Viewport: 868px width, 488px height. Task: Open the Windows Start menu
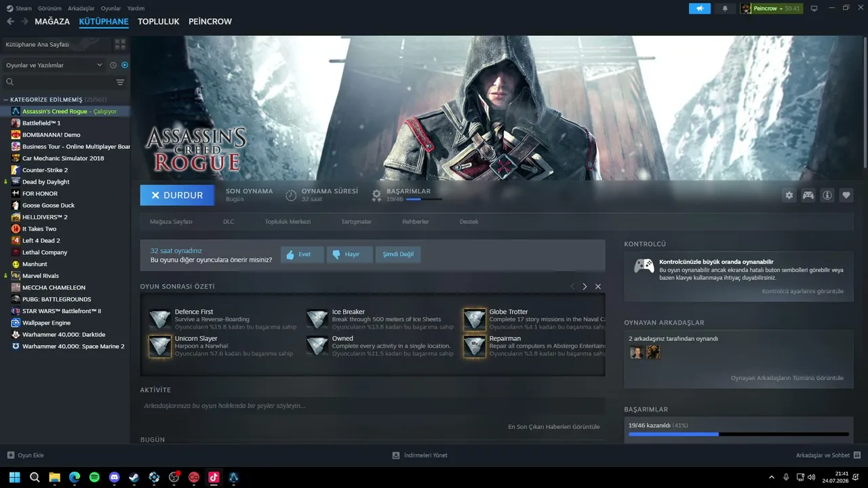pyautogui.click(x=15, y=477)
